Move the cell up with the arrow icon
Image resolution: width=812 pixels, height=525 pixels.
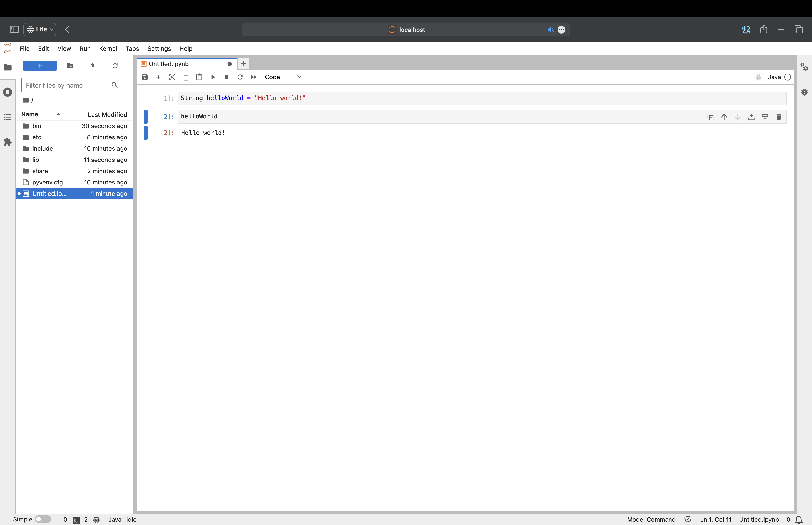(x=724, y=117)
